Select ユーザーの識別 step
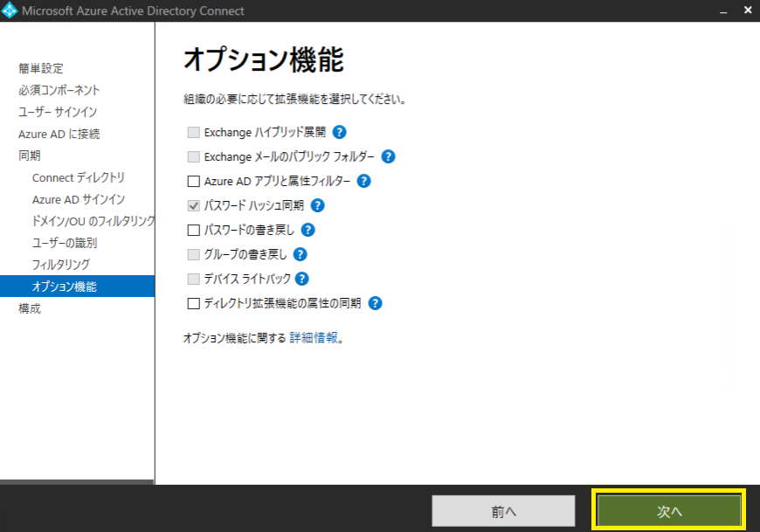This screenshot has height=532, width=760. 65,243
